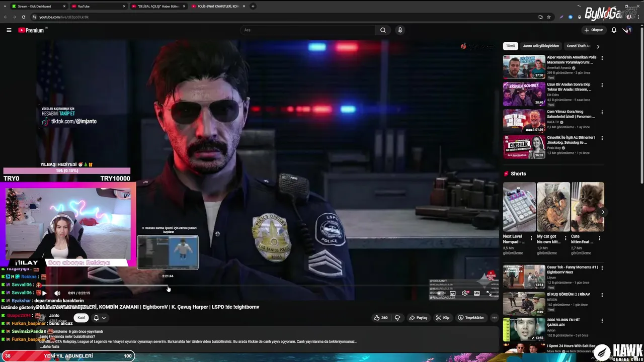The image size is (644, 362).
Task: Show more filter chips arrow
Action: (598, 46)
